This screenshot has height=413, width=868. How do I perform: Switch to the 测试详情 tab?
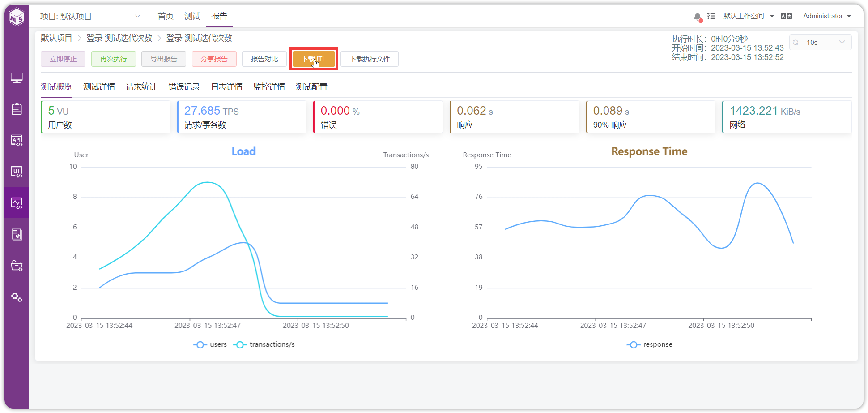(99, 87)
